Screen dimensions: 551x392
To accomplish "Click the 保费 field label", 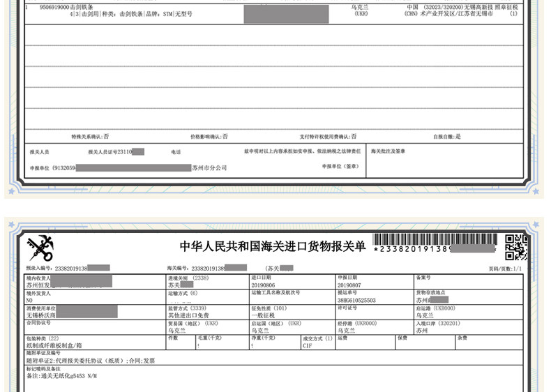I will tap(402, 338).
